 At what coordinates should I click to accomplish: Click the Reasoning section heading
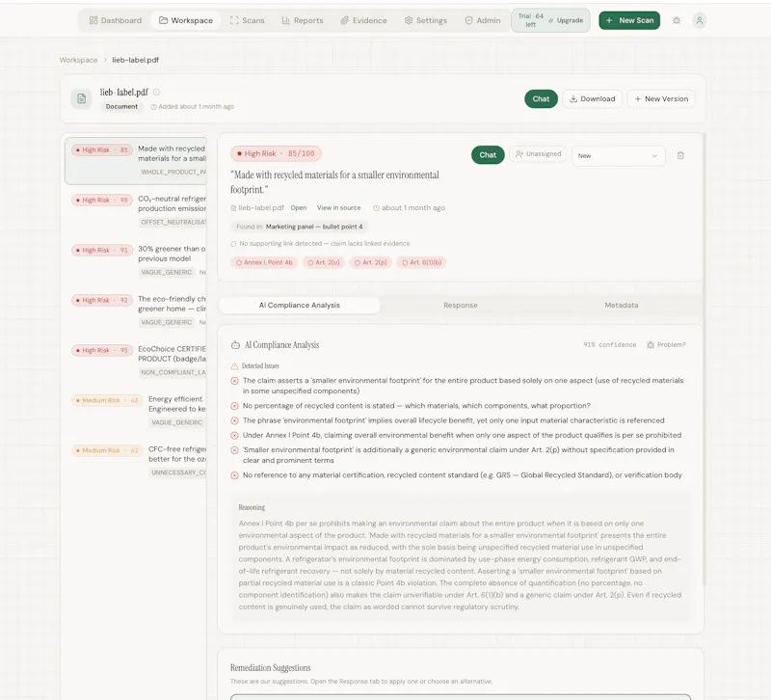tap(252, 507)
